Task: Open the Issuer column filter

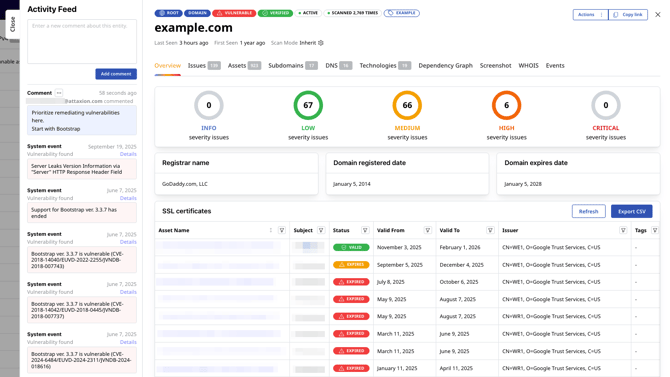Action: [623, 230]
